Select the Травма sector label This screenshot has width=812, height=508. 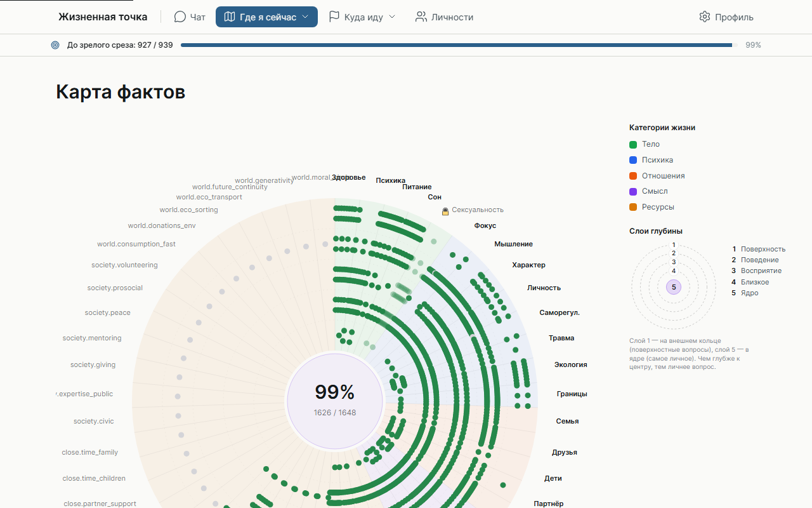pos(561,338)
